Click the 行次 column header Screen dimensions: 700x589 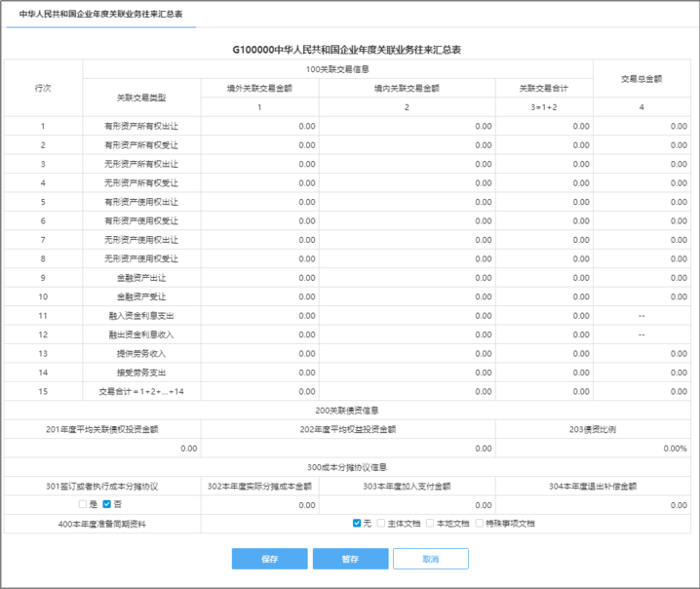click(x=43, y=88)
